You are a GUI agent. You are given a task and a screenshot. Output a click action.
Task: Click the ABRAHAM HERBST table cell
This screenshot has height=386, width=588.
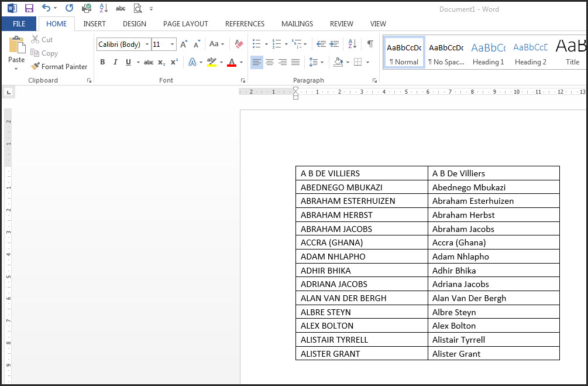[x=362, y=215]
